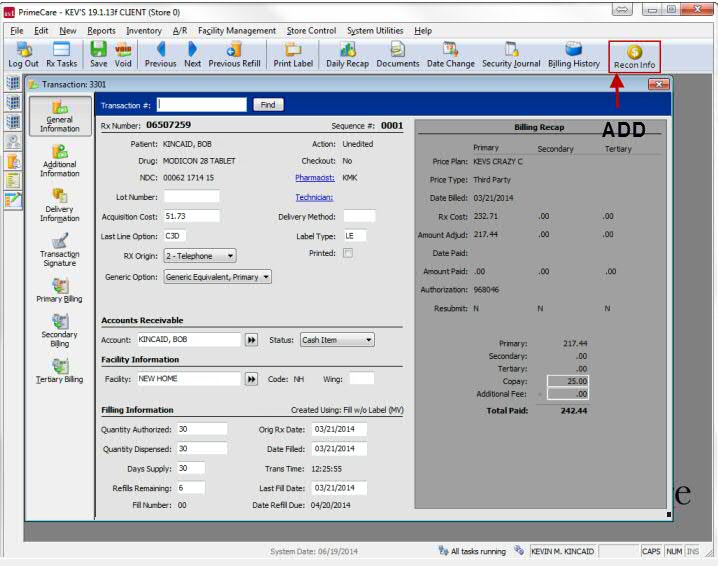Open the Daily Recap tool
Viewport: 718px width, 566px height.
pos(347,55)
